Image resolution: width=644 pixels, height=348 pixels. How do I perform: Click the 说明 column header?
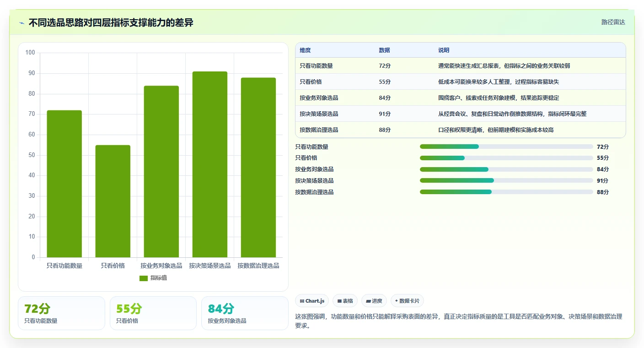[444, 50]
